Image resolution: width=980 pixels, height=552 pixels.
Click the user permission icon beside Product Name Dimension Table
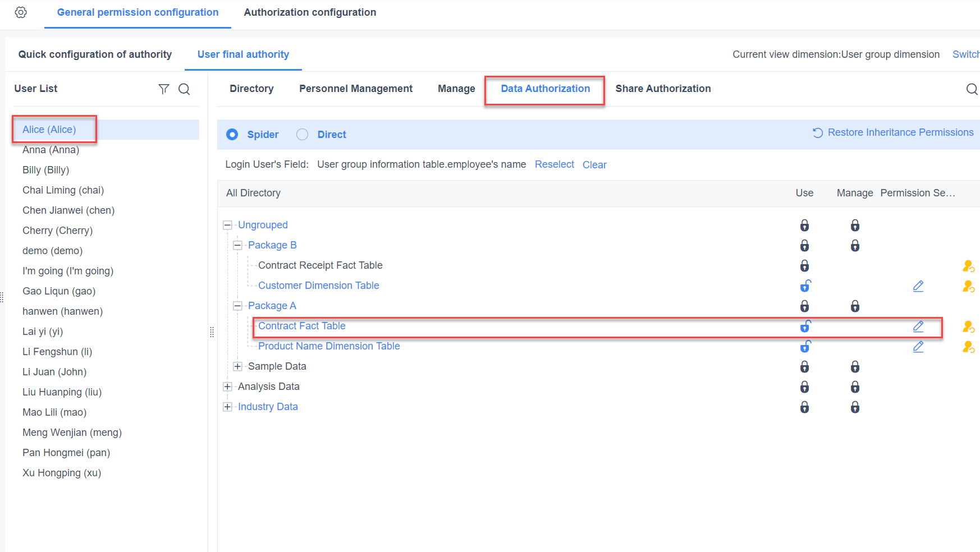[968, 347]
